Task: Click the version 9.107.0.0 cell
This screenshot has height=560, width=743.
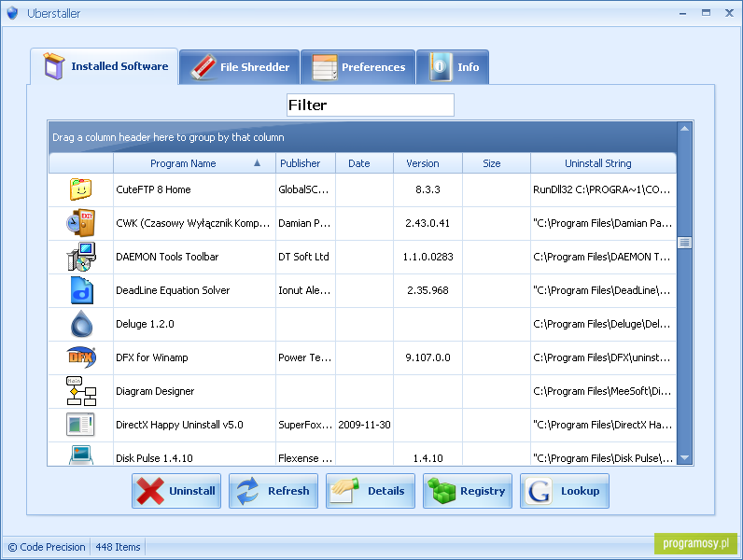Action: (428, 357)
